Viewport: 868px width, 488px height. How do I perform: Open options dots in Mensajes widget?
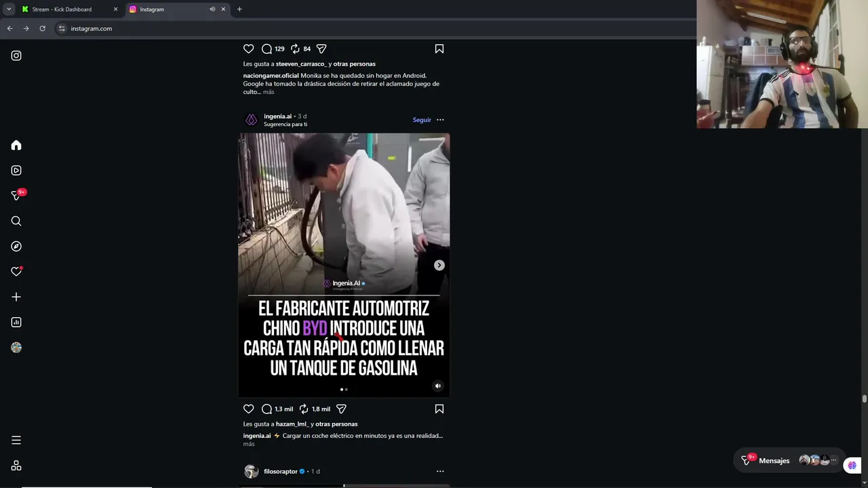(834, 460)
